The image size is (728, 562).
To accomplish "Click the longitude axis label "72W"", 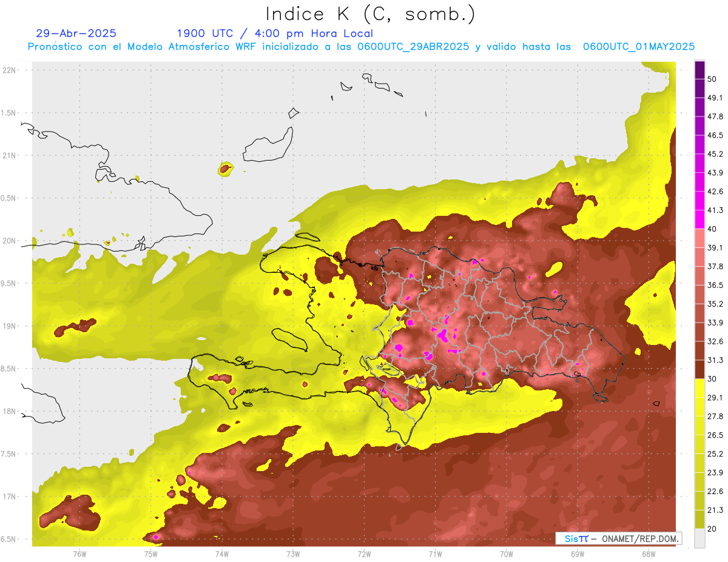I will point(364,554).
